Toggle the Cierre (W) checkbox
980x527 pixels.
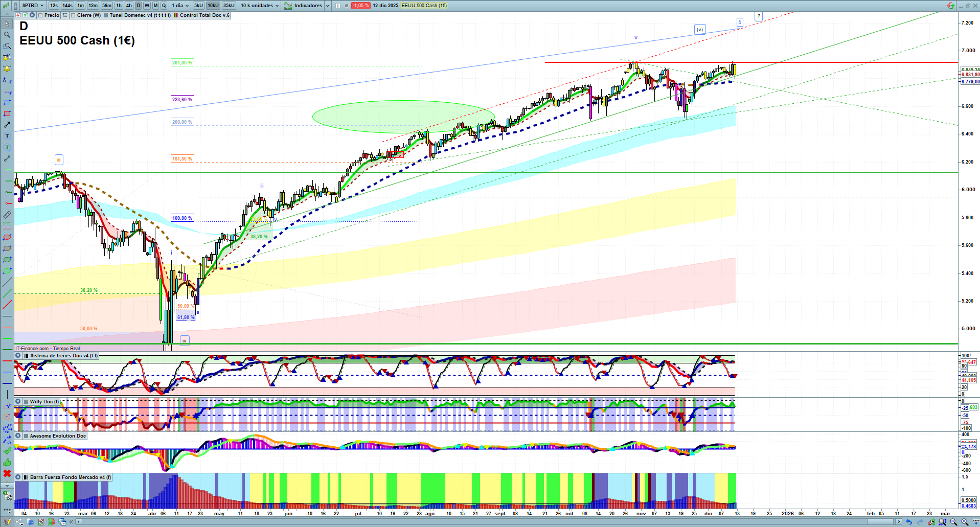tap(74, 15)
